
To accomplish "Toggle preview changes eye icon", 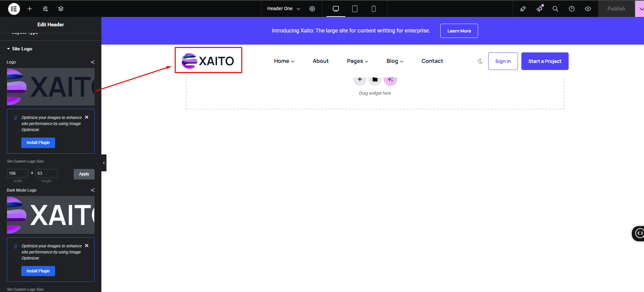I will tap(588, 9).
